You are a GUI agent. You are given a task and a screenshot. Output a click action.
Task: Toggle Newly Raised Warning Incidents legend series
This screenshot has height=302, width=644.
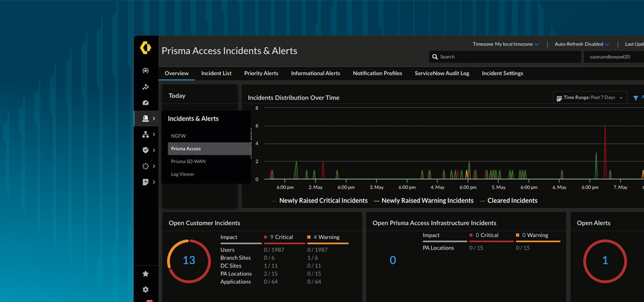427,200
